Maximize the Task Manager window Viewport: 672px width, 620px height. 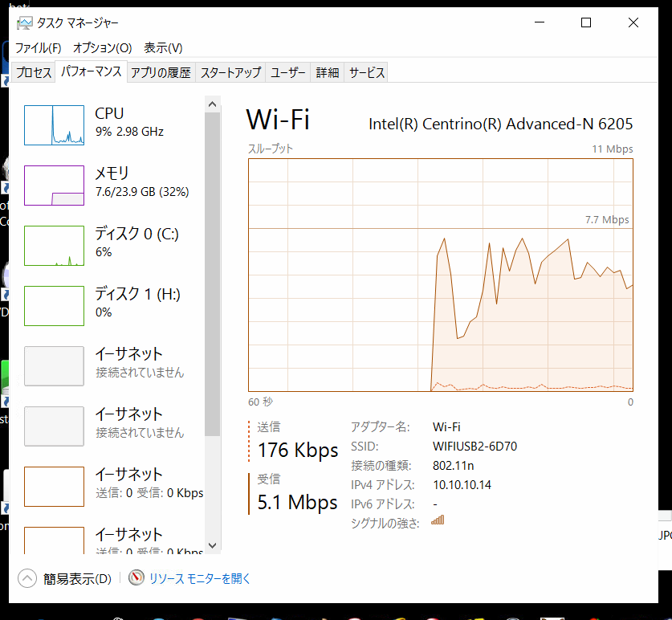point(586,22)
